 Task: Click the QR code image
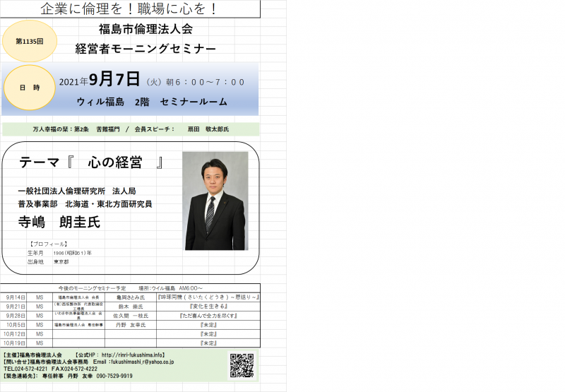pyautogui.click(x=242, y=365)
